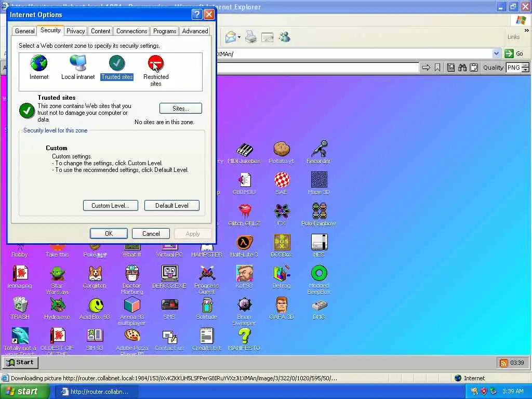Click the RSS icon in Windows 93 tray
This screenshot has height=399, width=532.
tap(503, 363)
